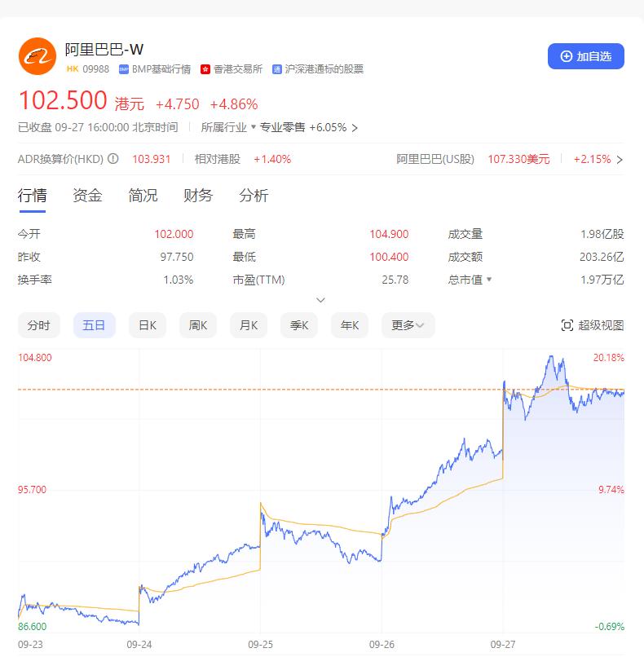Click the stock code 09988
Screen dimensions: 644x657
(96, 69)
